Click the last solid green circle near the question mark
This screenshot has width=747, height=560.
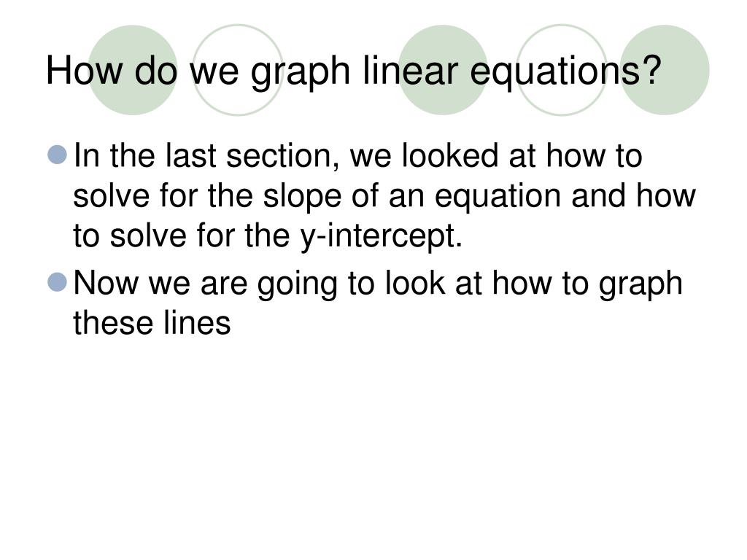click(x=665, y=70)
